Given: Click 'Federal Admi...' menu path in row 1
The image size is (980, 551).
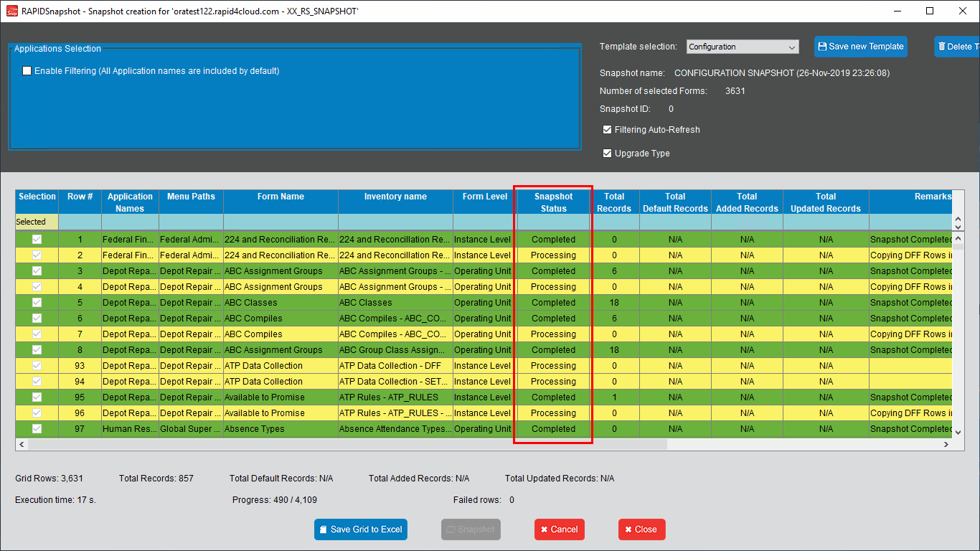Looking at the screenshot, I should tap(192, 240).
